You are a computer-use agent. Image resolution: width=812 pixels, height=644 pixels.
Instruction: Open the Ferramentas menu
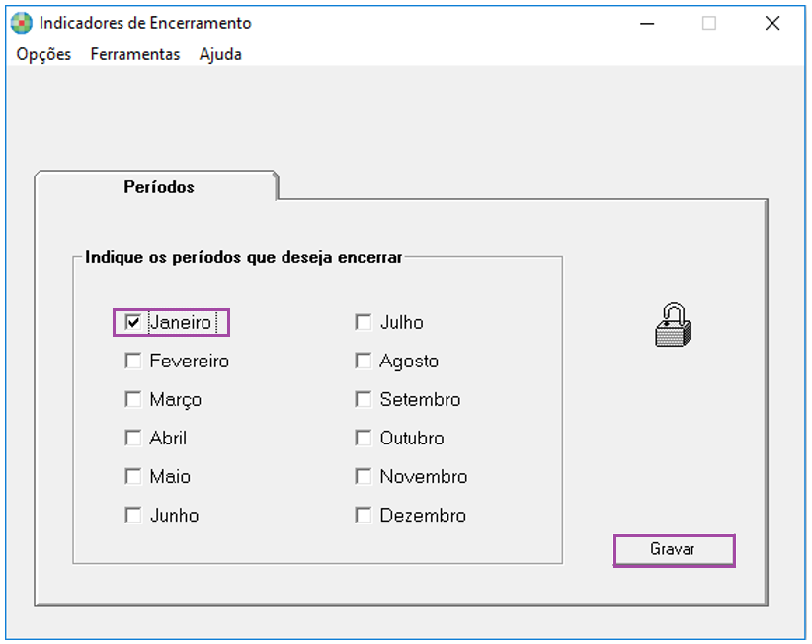135,54
